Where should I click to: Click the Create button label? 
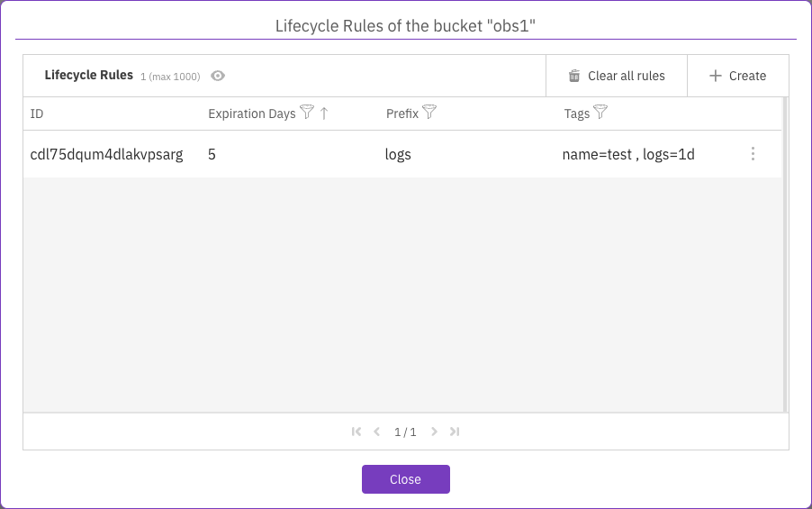click(747, 76)
